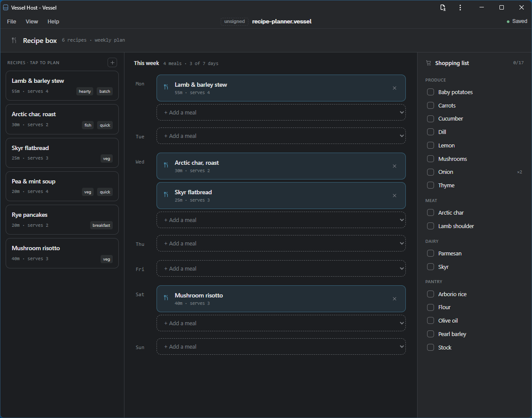532x418 pixels.
Task: Check off Skyr in Dairy
Action: pyautogui.click(x=431, y=267)
